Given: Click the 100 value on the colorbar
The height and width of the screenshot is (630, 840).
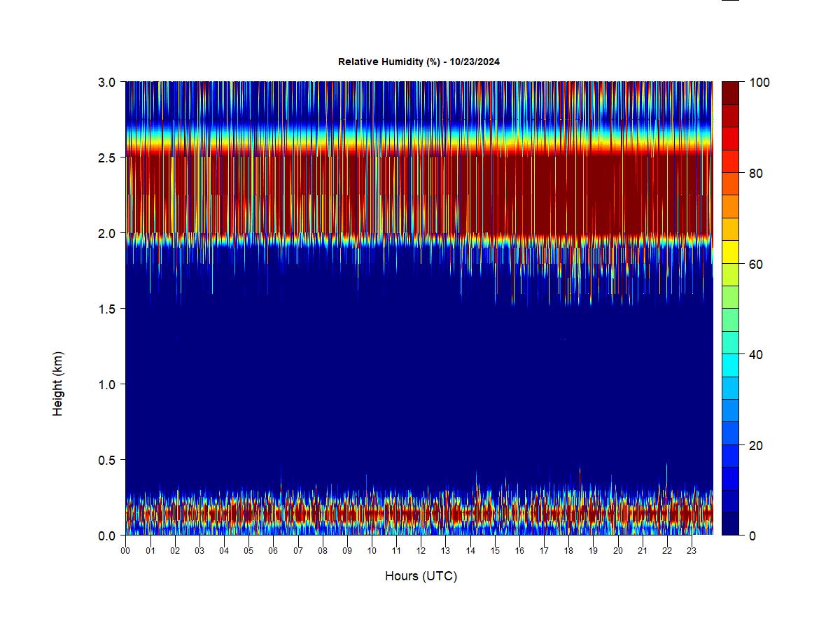Looking at the screenshot, I should coord(759,83).
